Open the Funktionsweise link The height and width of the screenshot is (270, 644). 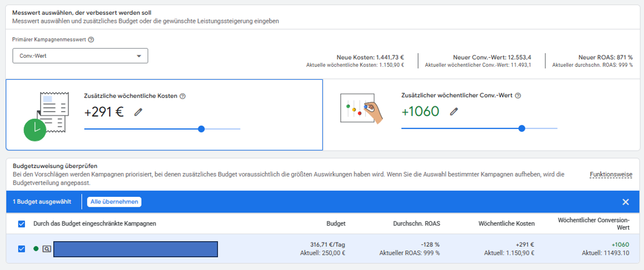(611, 175)
